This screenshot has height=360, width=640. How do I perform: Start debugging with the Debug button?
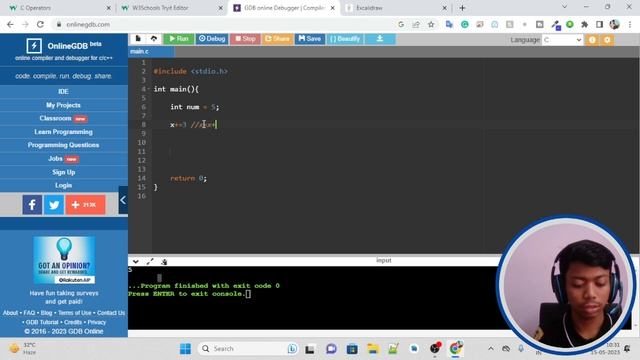[212, 39]
